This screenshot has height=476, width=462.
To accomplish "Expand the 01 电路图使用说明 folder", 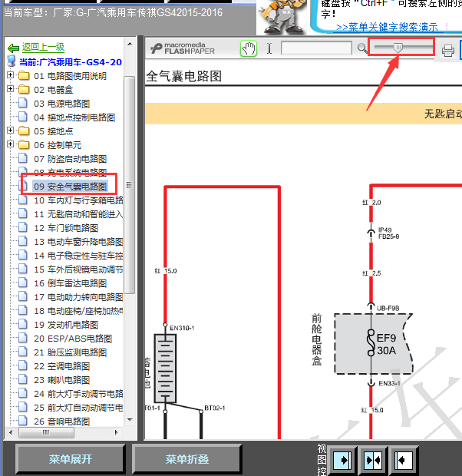I will (x=10, y=75).
